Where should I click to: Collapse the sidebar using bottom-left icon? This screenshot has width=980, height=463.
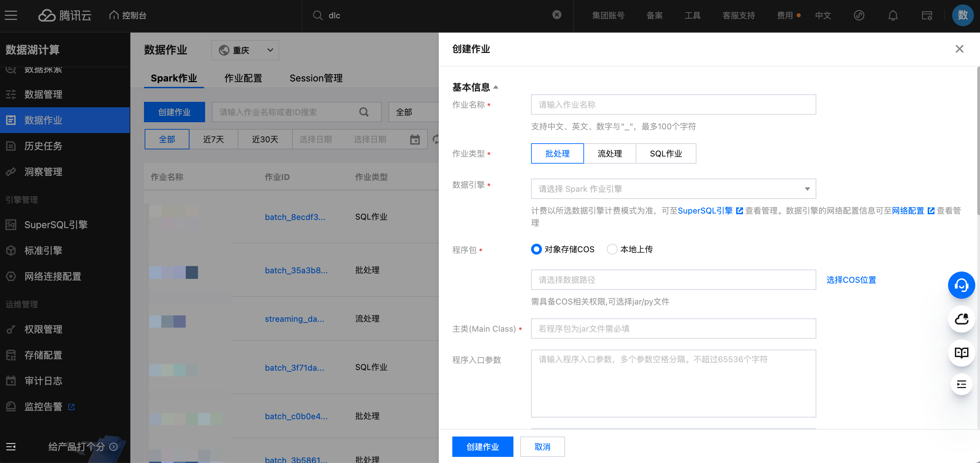[11, 446]
